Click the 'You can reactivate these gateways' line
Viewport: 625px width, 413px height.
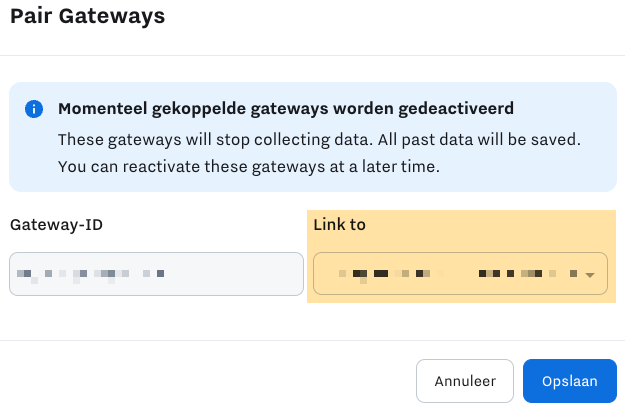click(250, 164)
